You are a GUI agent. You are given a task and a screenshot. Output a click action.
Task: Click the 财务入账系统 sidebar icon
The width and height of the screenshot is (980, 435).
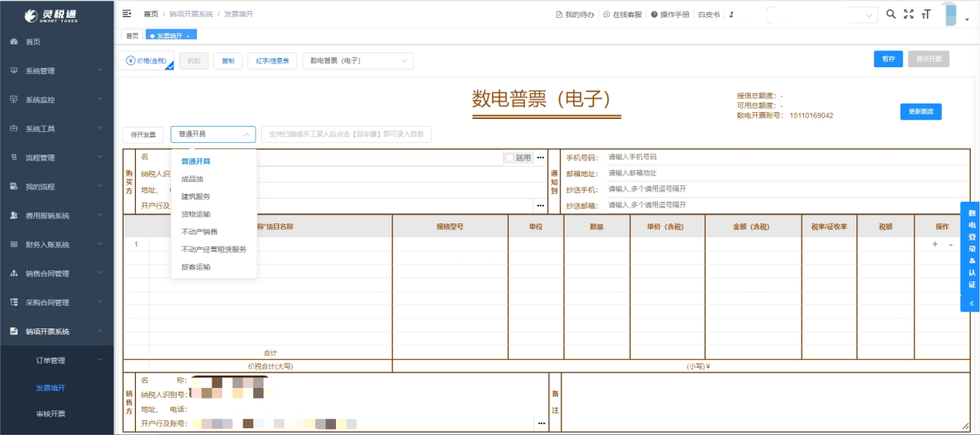pos(14,244)
